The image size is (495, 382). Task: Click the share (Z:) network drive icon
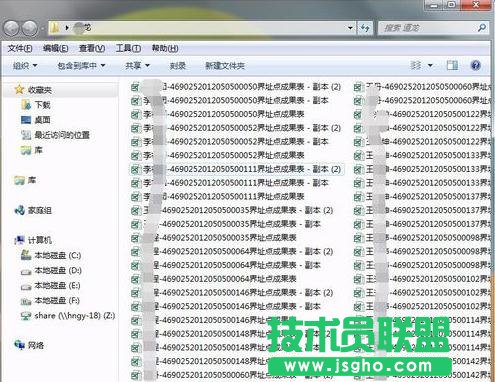tap(26, 316)
